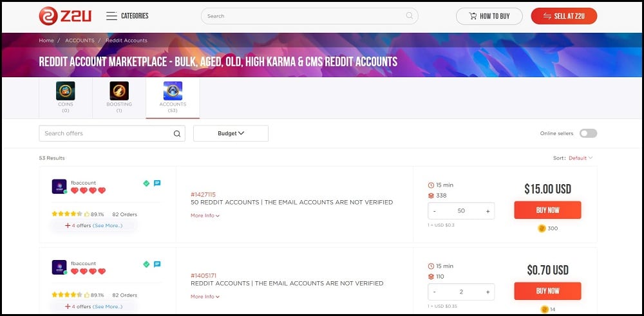Open the Sort Default dropdown
644x316 pixels.
580,158
